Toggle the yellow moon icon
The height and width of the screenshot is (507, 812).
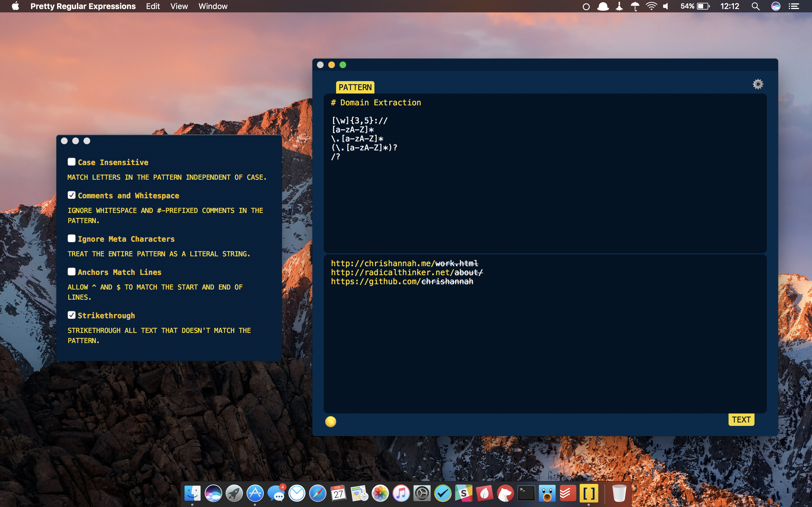(330, 422)
